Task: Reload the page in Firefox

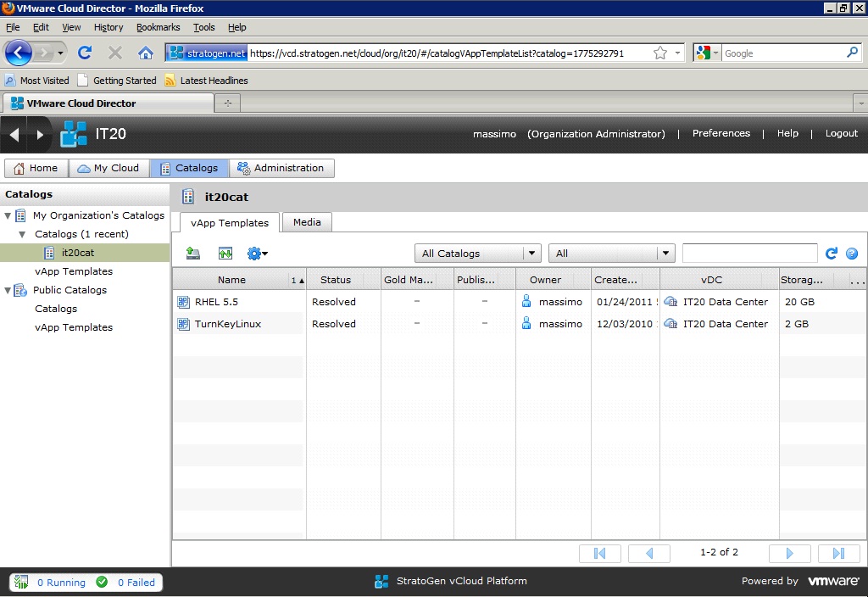Action: 85,53
